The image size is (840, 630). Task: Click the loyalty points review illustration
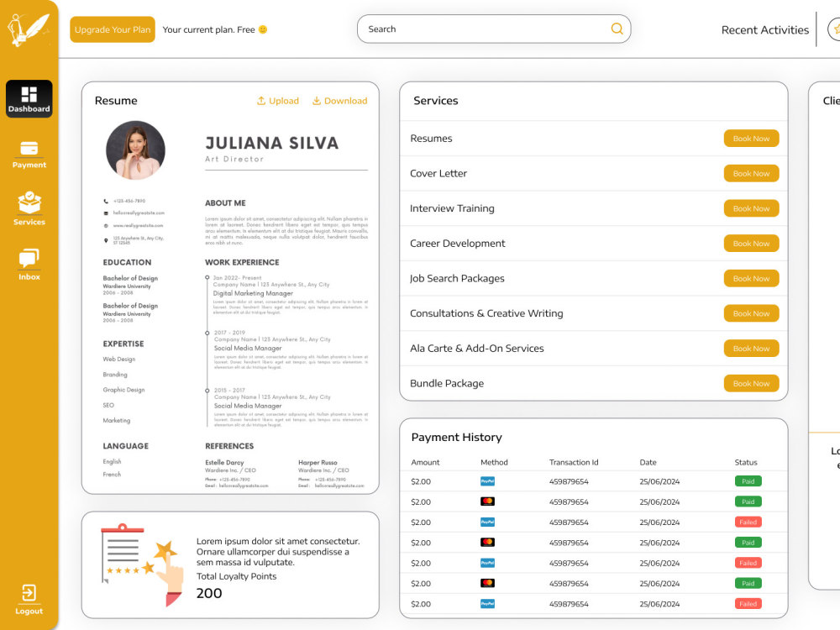[x=142, y=564]
